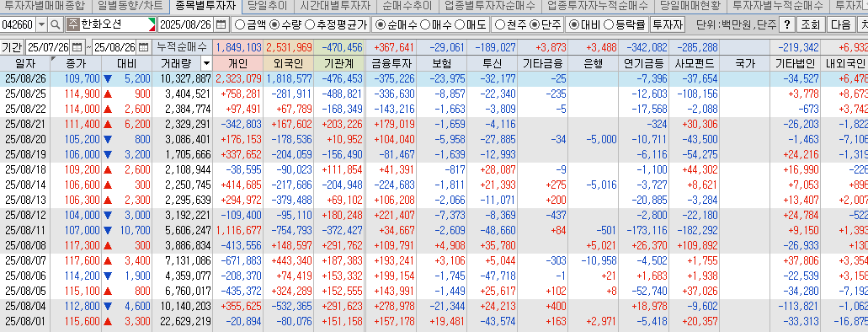Click the reference date field 2025/08/26
The width and height of the screenshot is (868, 332).
tap(186, 25)
